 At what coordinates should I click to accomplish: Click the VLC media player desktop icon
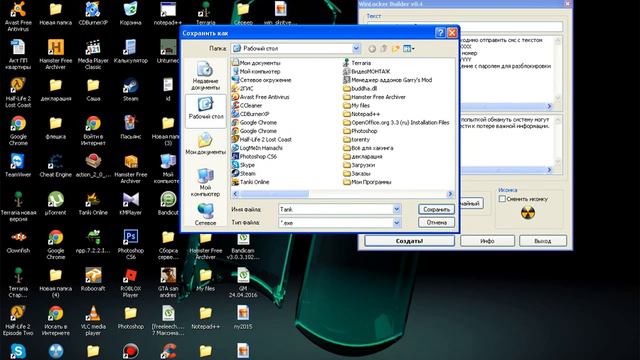coord(93,320)
